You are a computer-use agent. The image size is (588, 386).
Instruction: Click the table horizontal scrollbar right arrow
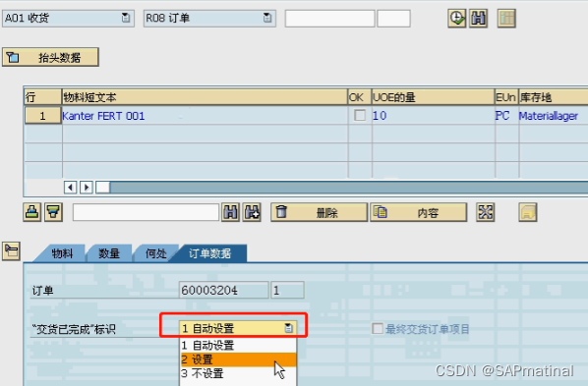click(x=87, y=187)
